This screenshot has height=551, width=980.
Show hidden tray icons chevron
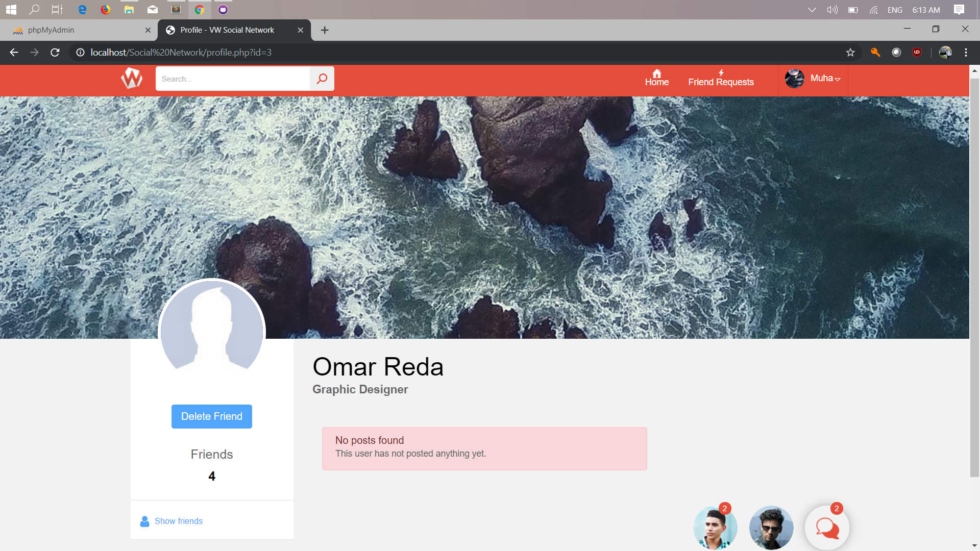pyautogui.click(x=812, y=10)
